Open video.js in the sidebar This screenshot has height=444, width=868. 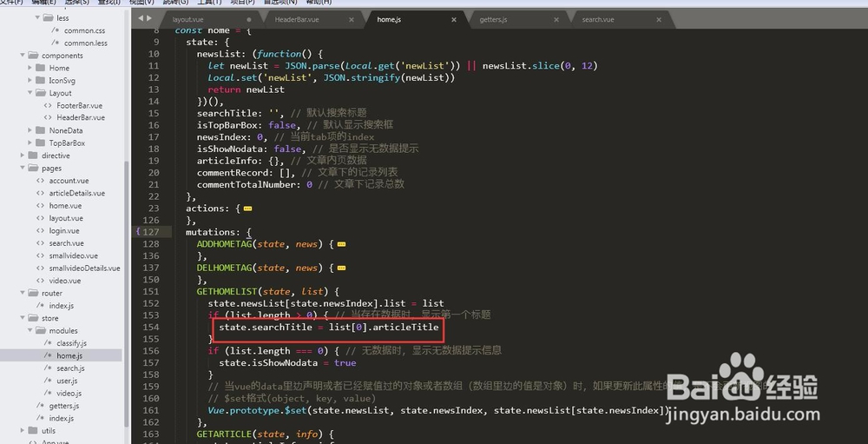69,394
